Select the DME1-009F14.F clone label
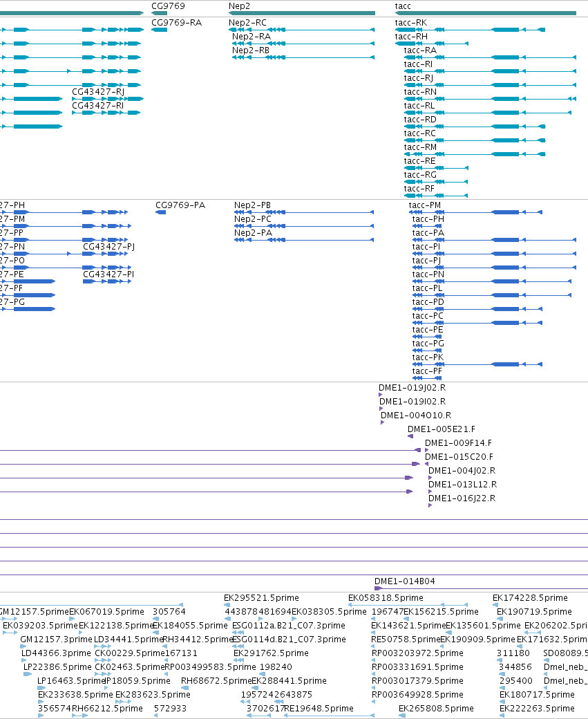The image size is (588, 719). 458,442
